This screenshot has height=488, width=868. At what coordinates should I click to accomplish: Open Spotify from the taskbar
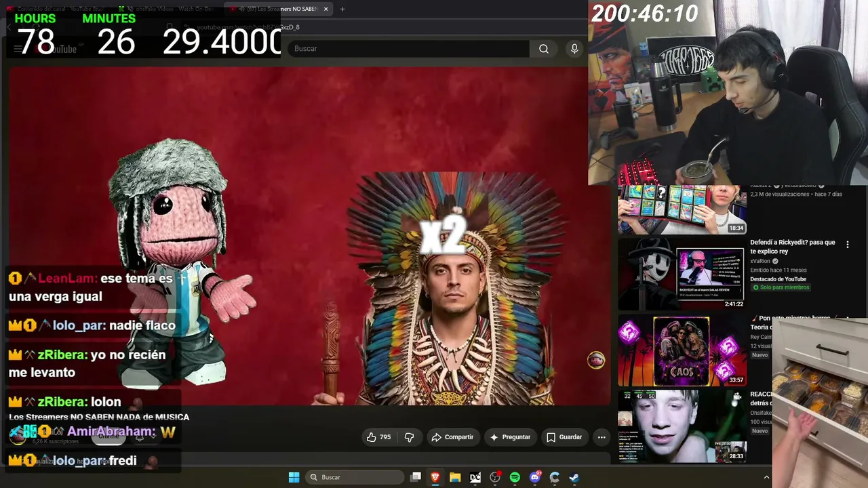click(515, 477)
